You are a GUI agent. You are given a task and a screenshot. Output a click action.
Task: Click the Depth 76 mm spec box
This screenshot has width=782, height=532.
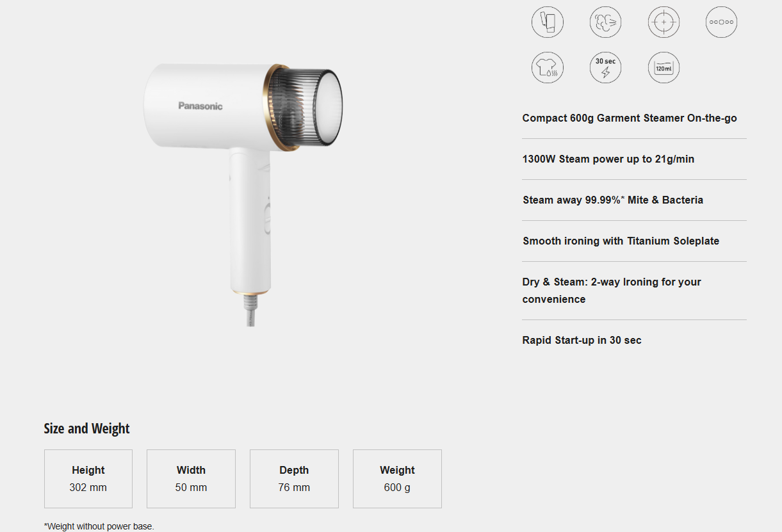pos(294,479)
